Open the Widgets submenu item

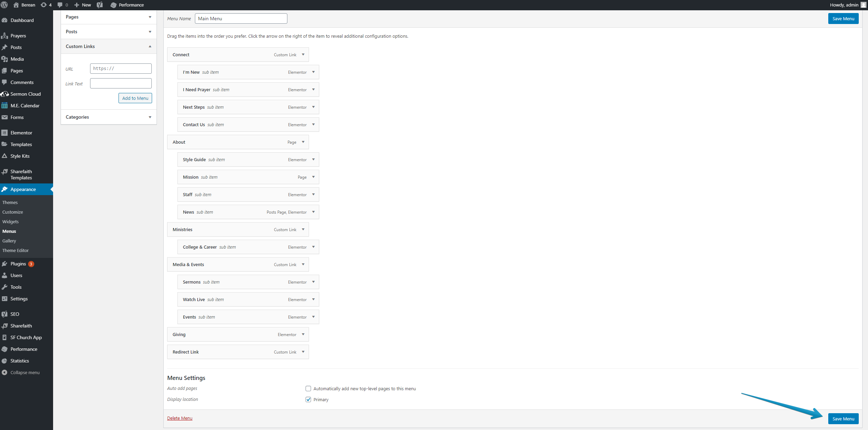10,222
